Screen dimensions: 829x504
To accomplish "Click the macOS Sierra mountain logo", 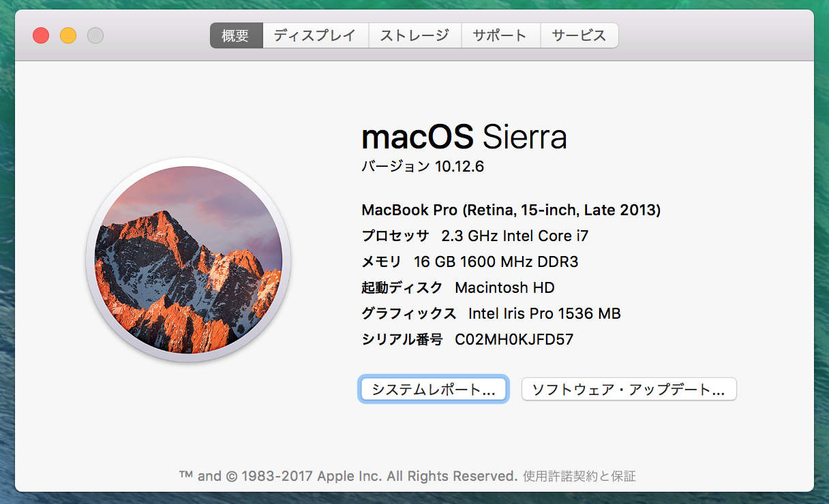I will tap(188, 259).
